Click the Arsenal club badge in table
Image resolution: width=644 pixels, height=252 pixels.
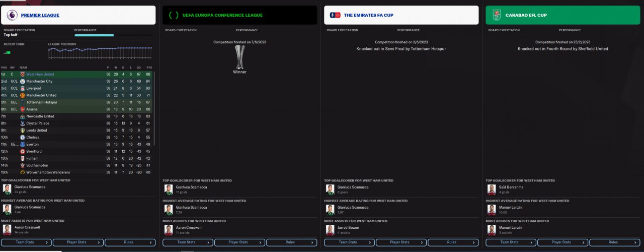pyautogui.click(x=22, y=109)
